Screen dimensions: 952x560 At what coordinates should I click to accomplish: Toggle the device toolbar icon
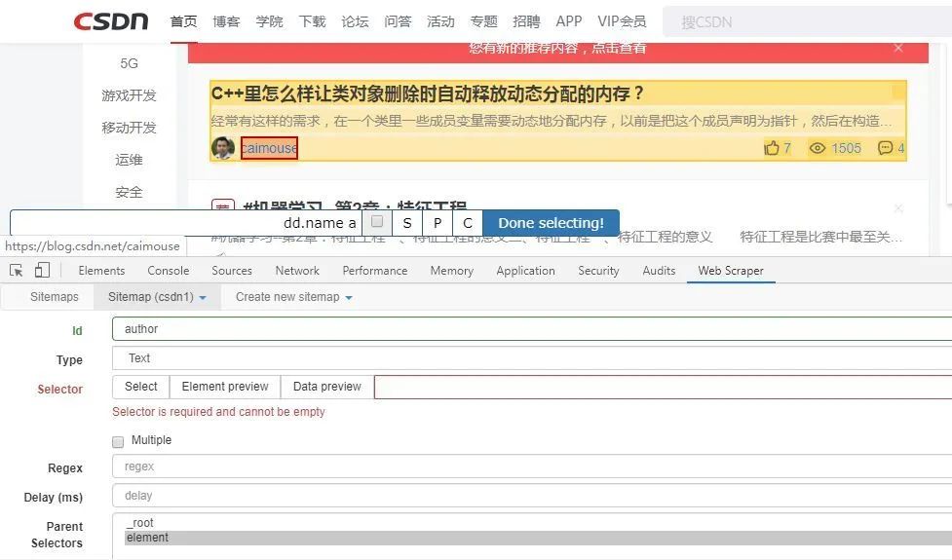click(x=42, y=270)
